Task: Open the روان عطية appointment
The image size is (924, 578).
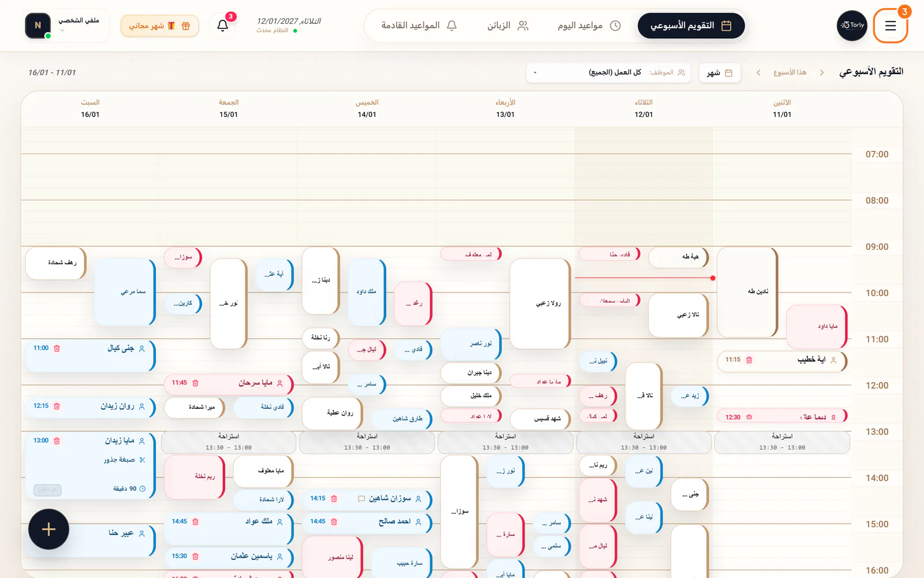Action: tap(332, 413)
